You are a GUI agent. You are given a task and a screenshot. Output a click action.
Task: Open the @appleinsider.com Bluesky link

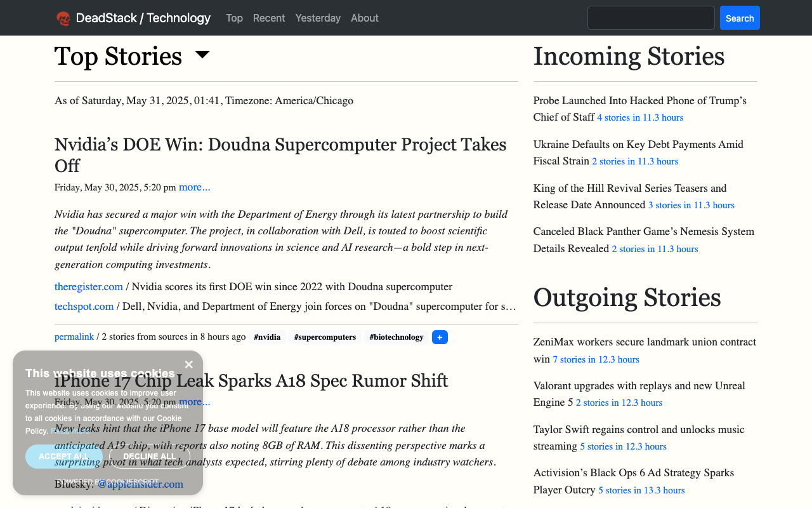(x=140, y=484)
